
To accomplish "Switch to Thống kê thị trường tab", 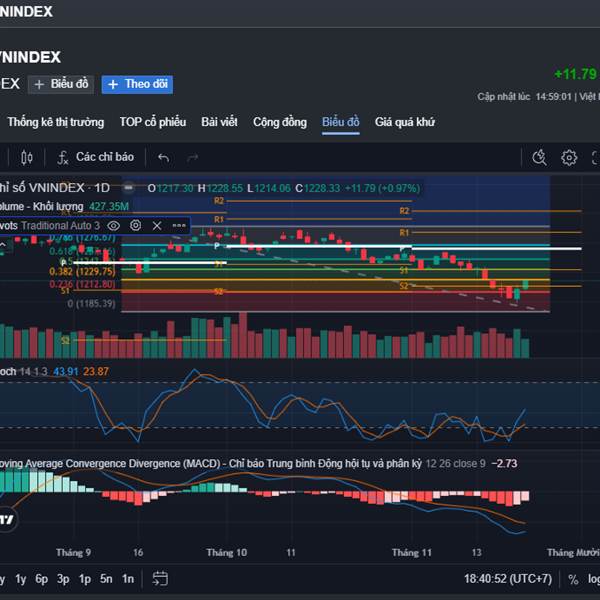I will (x=56, y=122).
